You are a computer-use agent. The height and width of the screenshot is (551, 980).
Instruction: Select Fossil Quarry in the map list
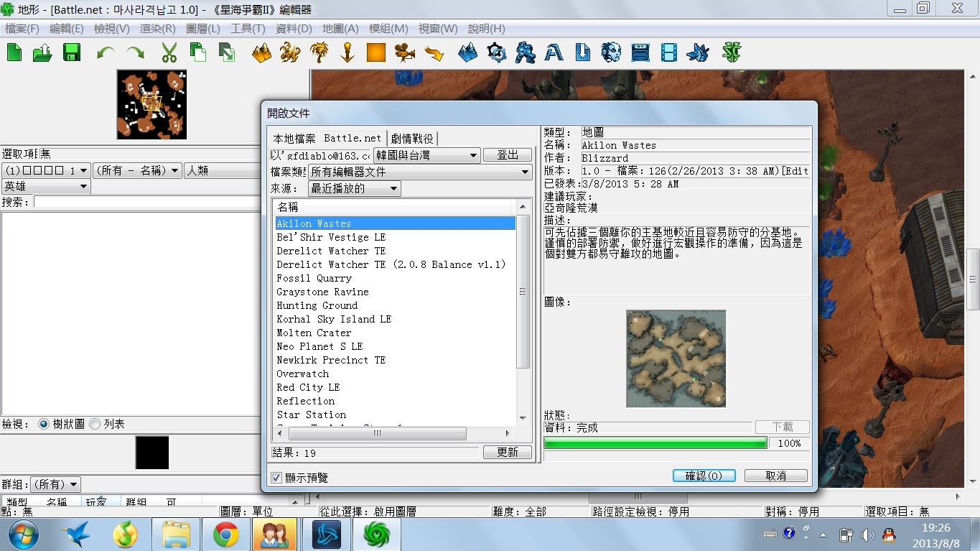pos(395,278)
